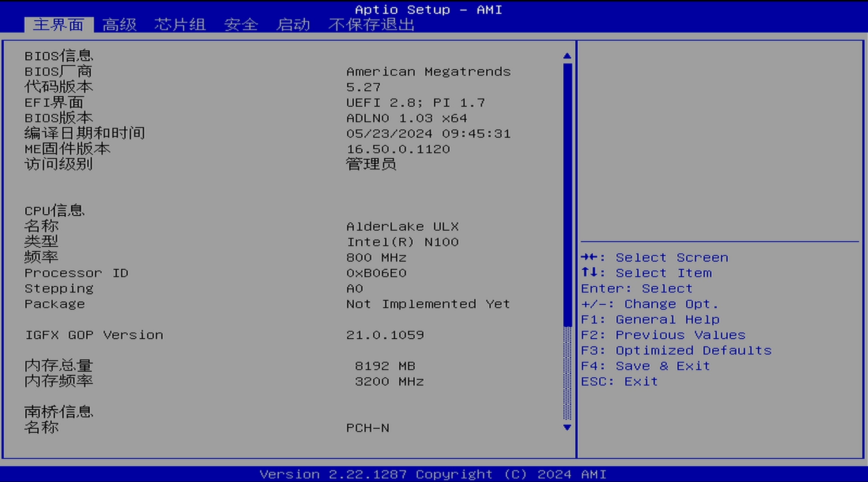The height and width of the screenshot is (482, 868).
Task: Click the CPU type Intel(R) N100
Action: 403,242
